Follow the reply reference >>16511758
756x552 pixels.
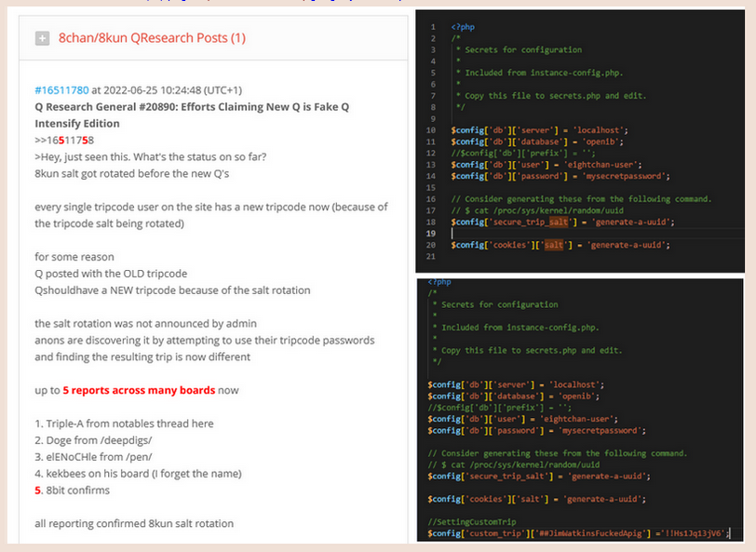[x=64, y=141]
